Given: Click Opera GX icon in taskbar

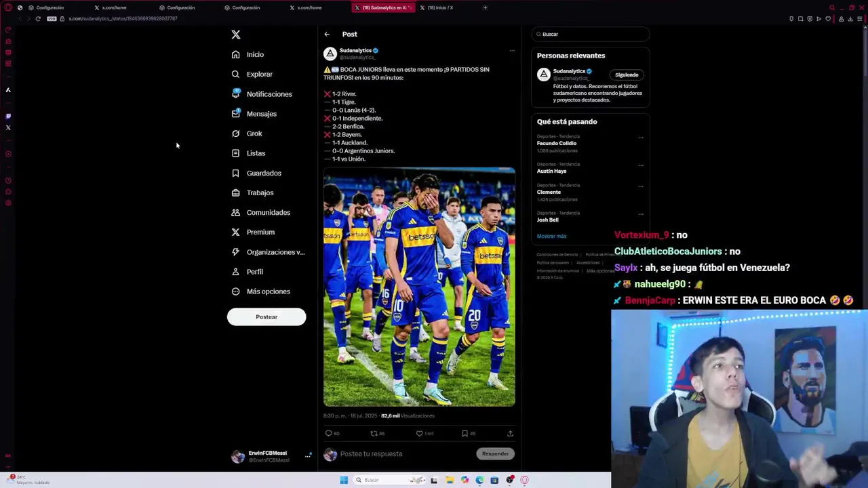Looking at the screenshot, I should coord(524,480).
